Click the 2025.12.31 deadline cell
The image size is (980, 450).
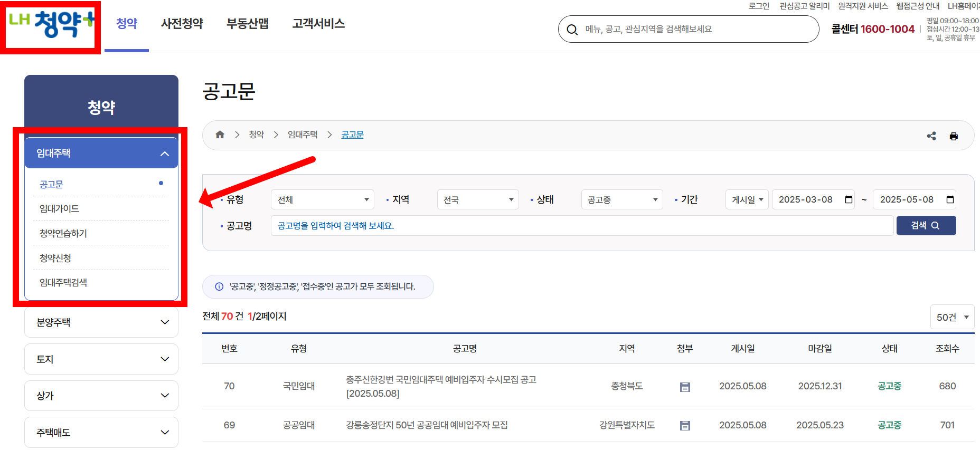pos(820,386)
